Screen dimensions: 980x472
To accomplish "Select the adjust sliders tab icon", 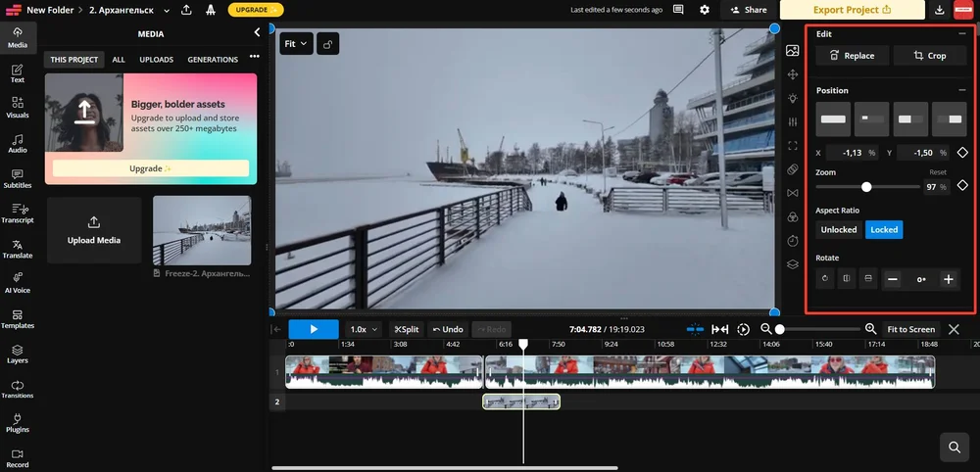I will click(x=793, y=121).
